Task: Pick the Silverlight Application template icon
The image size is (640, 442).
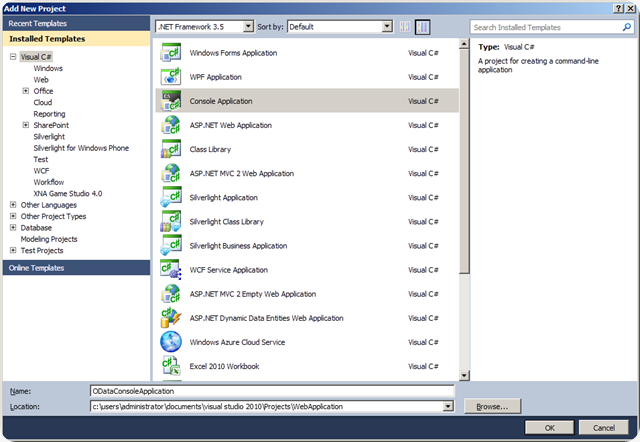Action: click(x=170, y=198)
